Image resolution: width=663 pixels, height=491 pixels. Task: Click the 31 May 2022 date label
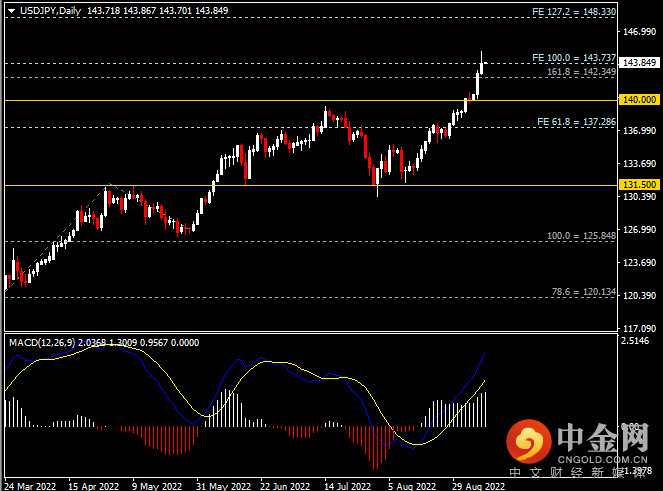(x=223, y=486)
